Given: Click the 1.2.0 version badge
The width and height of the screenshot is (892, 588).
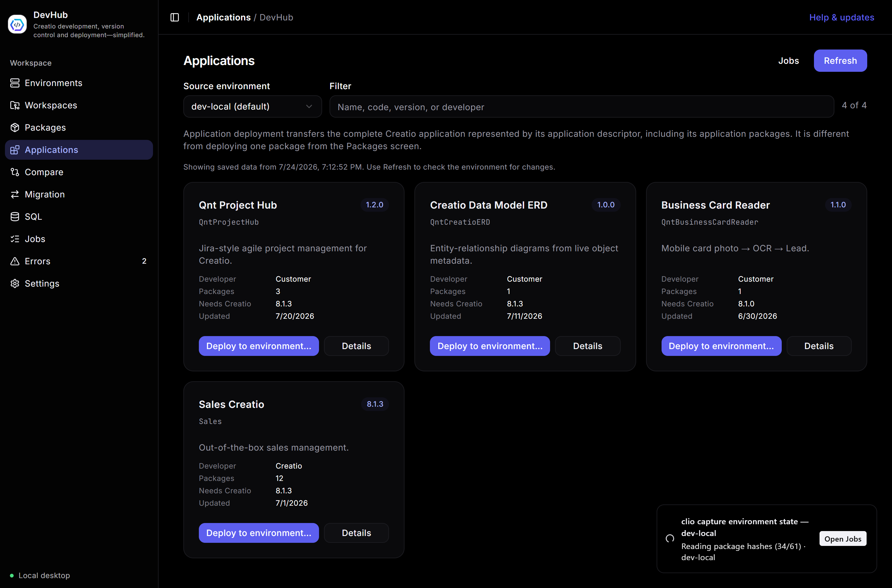Looking at the screenshot, I should 374,205.
